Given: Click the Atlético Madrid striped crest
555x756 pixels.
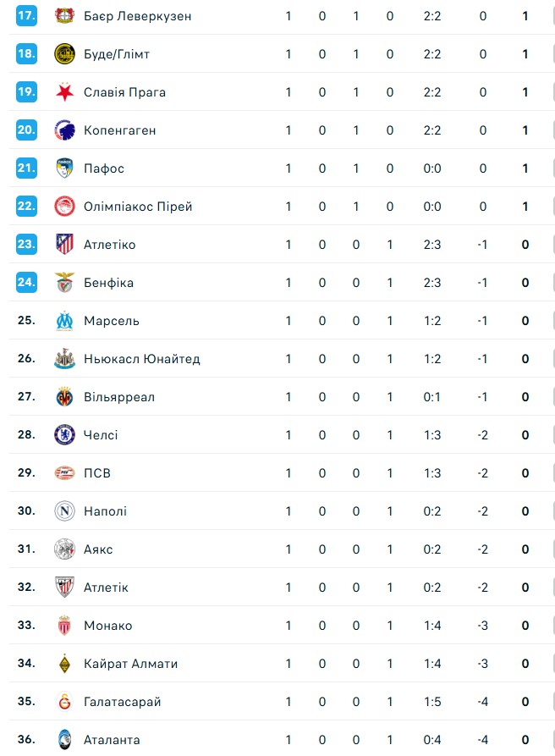Looking at the screenshot, I should point(64,245).
